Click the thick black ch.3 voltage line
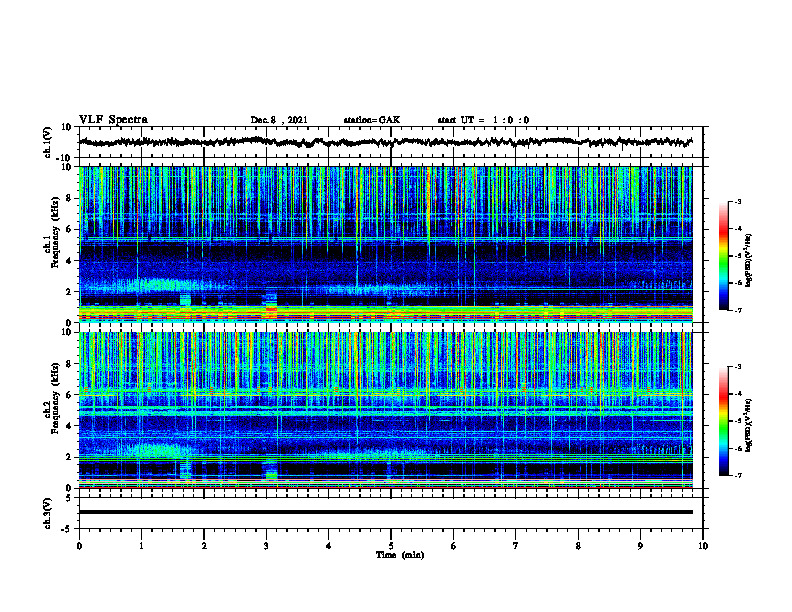The image size is (792, 612). [x=385, y=512]
